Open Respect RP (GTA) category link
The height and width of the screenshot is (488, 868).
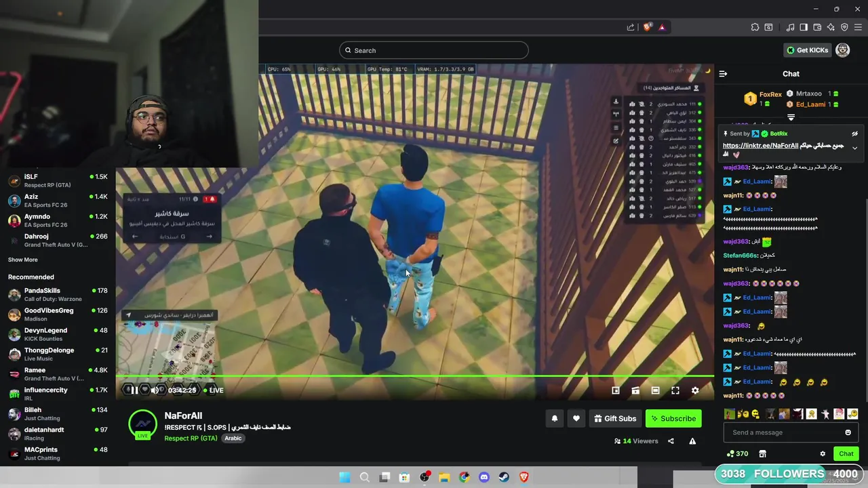[191, 439]
